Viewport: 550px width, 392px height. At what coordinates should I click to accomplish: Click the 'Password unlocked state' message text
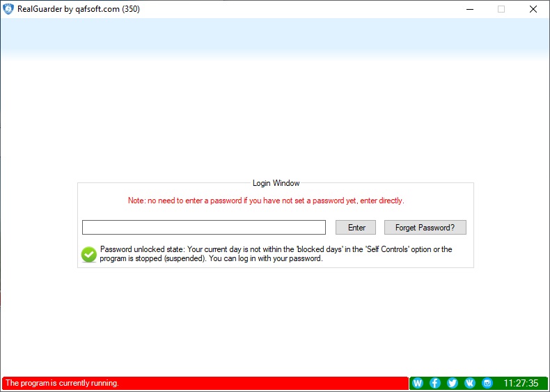click(x=276, y=254)
